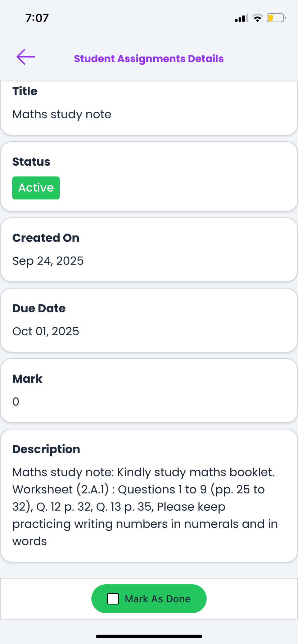The height and width of the screenshot is (644, 298).
Task: Tap the battery indicator icon
Action: click(276, 18)
